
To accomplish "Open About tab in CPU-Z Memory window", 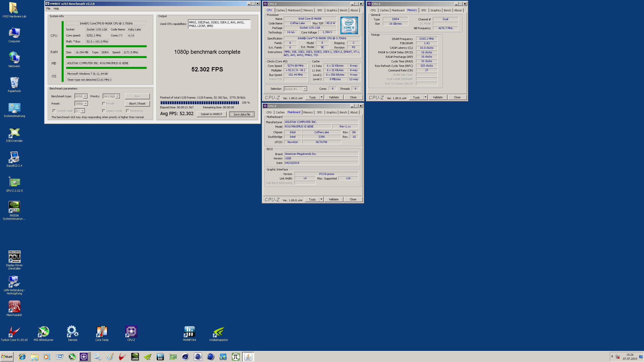I will click(458, 10).
